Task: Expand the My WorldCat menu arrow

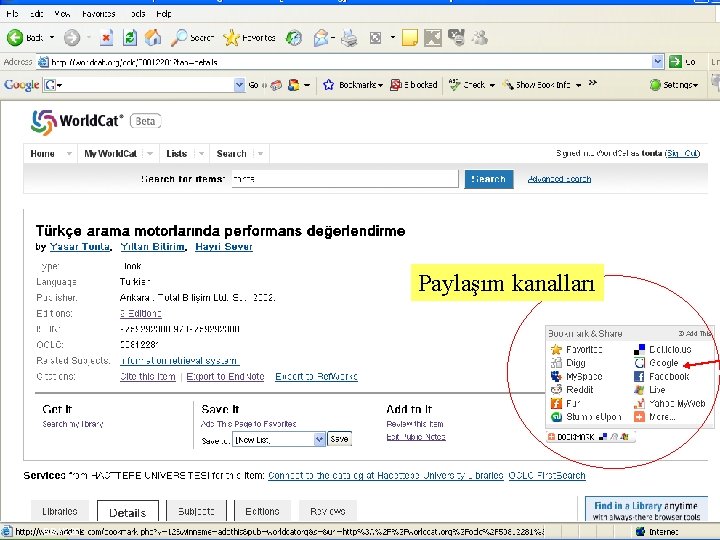Action: [x=150, y=153]
